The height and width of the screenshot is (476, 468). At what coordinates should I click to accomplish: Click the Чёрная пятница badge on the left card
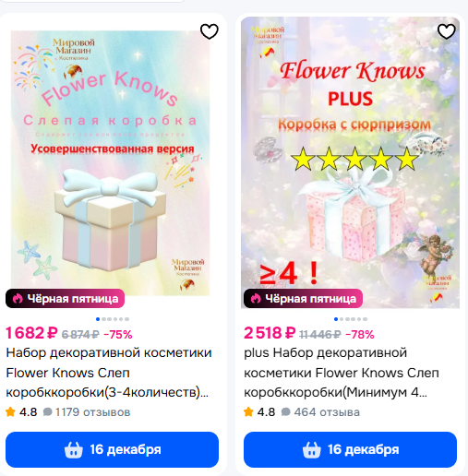65,298
